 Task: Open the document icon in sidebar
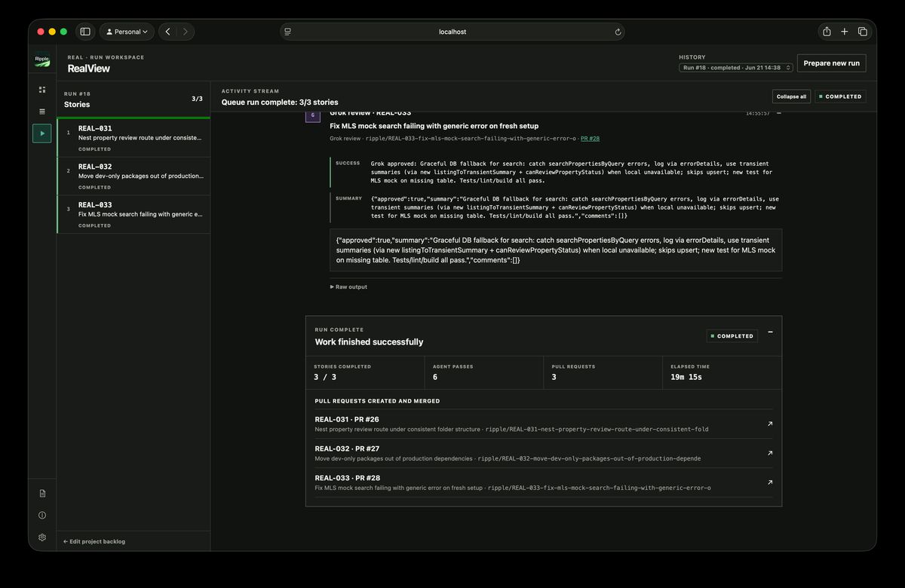pos(42,493)
